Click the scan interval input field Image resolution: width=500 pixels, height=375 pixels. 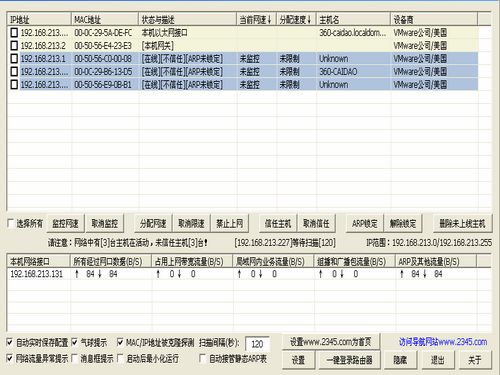click(x=257, y=344)
